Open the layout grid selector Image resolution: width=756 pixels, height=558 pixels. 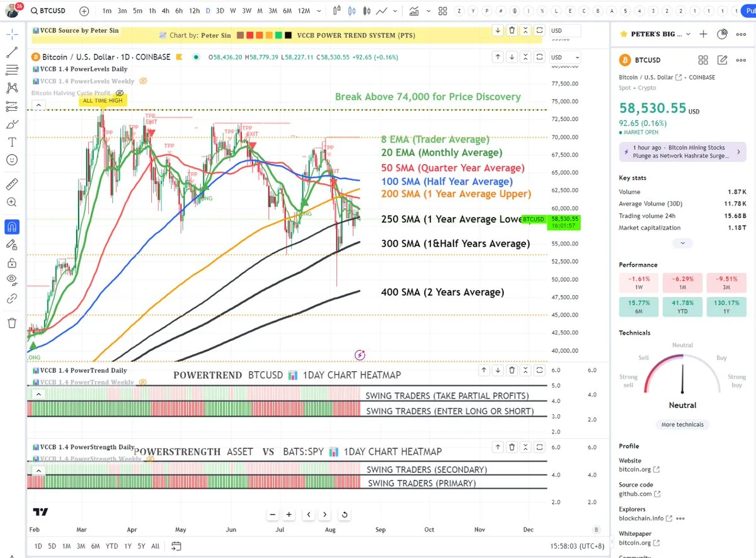point(442,11)
